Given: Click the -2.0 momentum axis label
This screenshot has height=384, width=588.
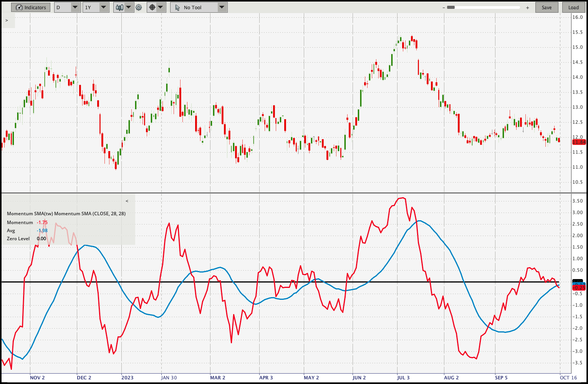Looking at the screenshot, I should 578,328.
